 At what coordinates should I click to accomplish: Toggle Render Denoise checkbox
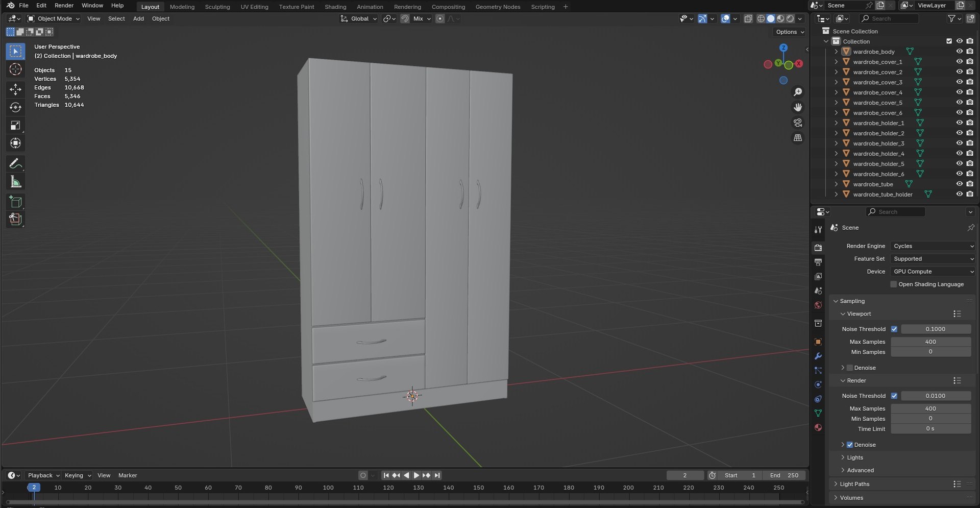coord(850,445)
